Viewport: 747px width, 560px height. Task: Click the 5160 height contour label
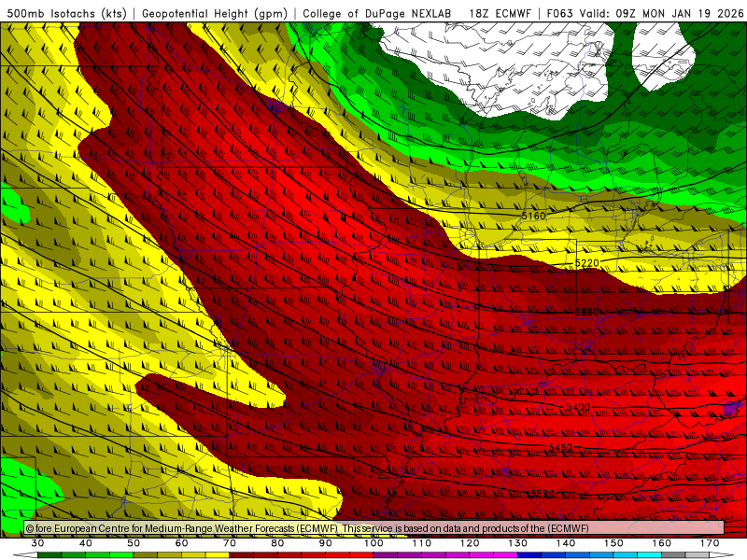click(x=533, y=217)
